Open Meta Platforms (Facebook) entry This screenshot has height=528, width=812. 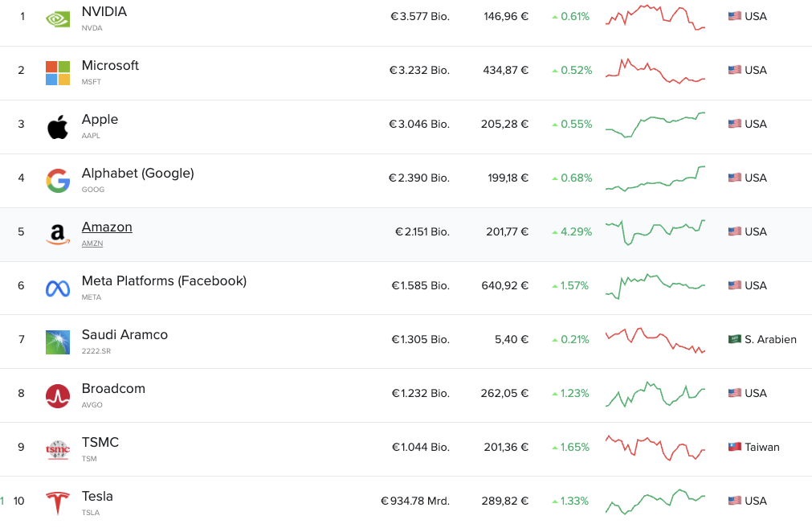(x=164, y=280)
